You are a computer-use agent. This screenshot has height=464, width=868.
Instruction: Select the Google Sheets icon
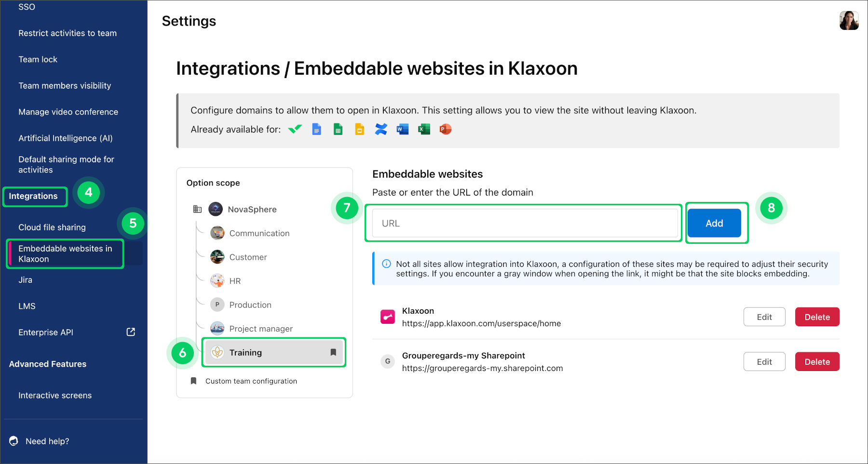tap(338, 129)
